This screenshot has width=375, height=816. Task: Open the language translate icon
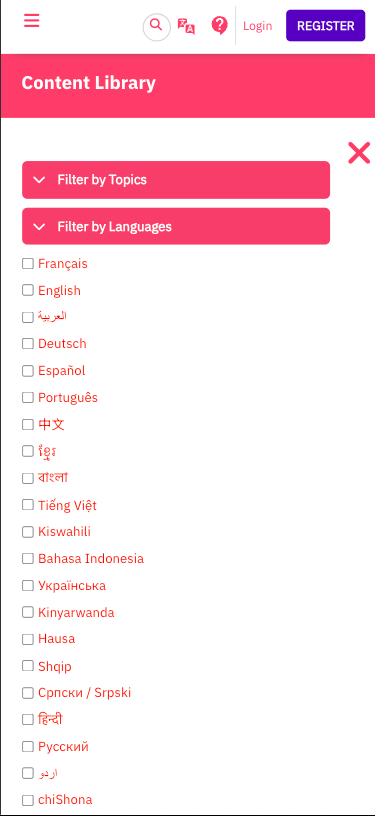[186, 26]
